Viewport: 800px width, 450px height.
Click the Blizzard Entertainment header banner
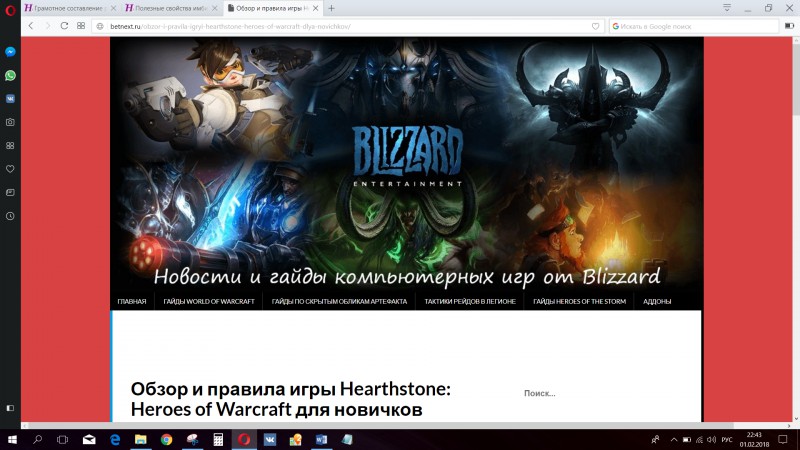coord(407,164)
